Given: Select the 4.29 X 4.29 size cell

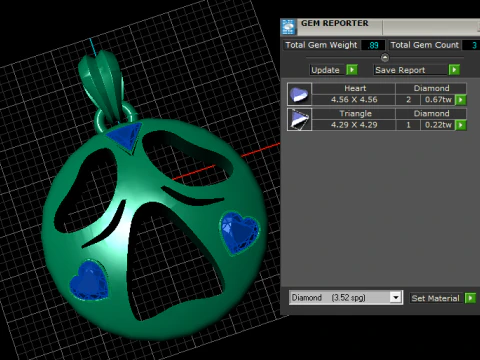Looking at the screenshot, I should click(354, 125).
